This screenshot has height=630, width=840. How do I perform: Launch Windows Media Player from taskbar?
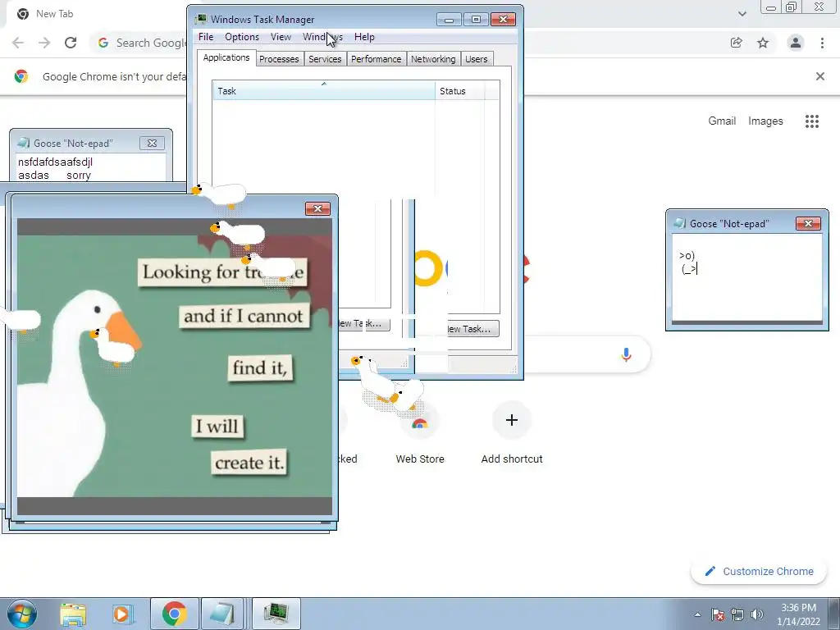coord(121,614)
